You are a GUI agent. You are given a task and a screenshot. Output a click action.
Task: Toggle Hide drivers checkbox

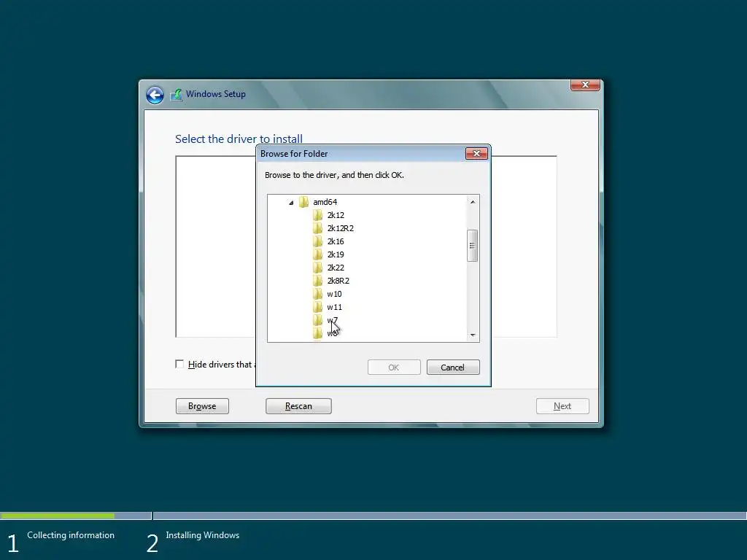point(179,365)
